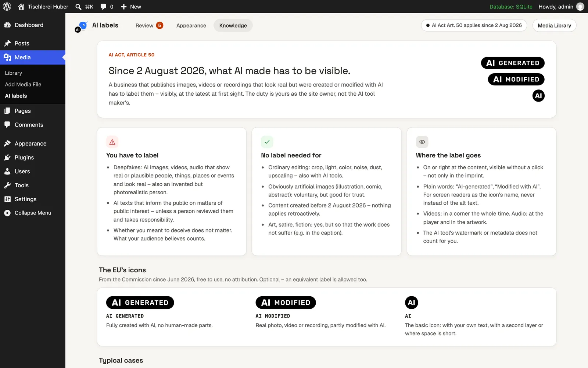588x368 pixels.
Task: Click the Plugins plug icon
Action: pos(7,158)
